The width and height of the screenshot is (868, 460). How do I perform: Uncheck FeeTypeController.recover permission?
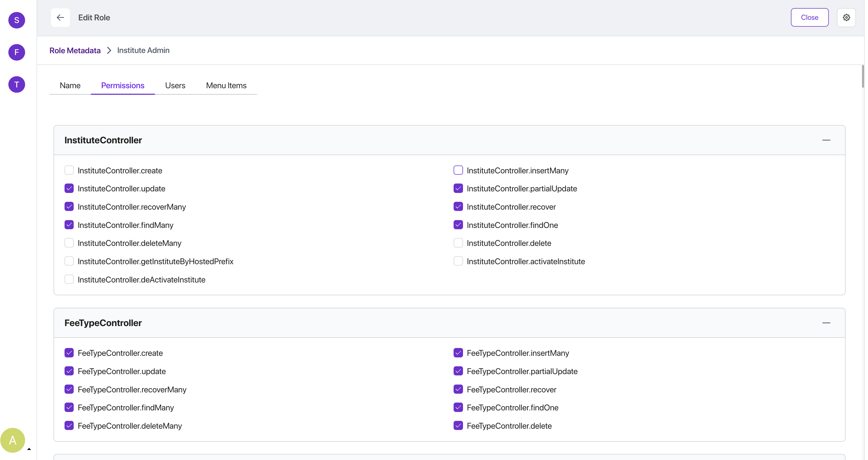[458, 389]
